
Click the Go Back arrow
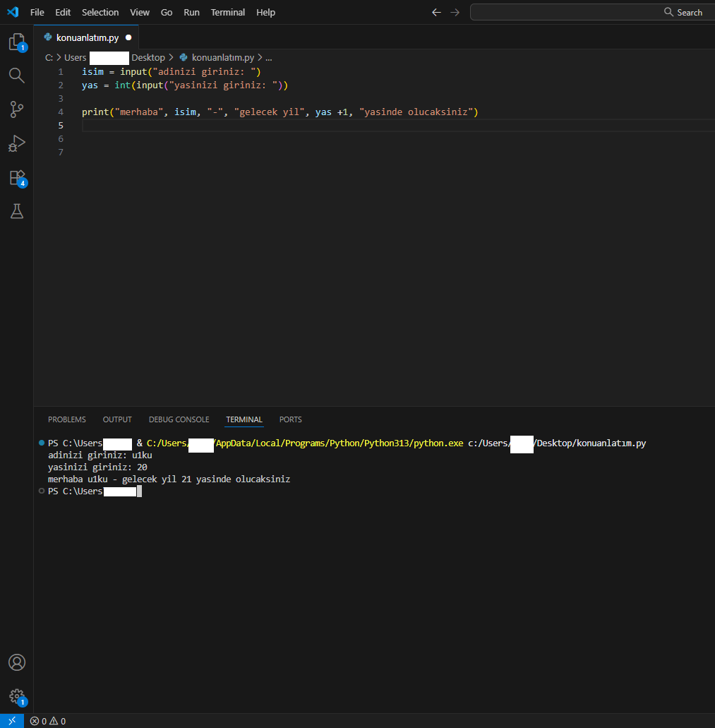tap(436, 13)
